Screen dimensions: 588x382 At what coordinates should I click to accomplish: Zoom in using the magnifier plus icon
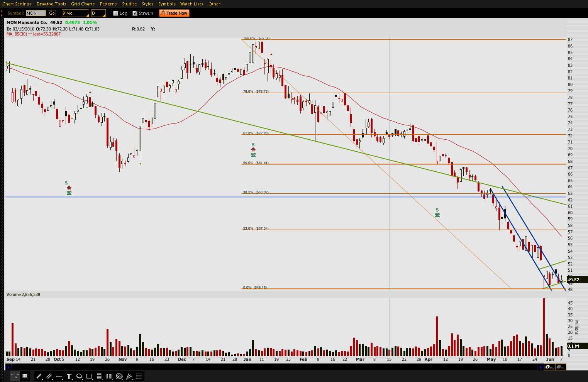click(x=548, y=367)
